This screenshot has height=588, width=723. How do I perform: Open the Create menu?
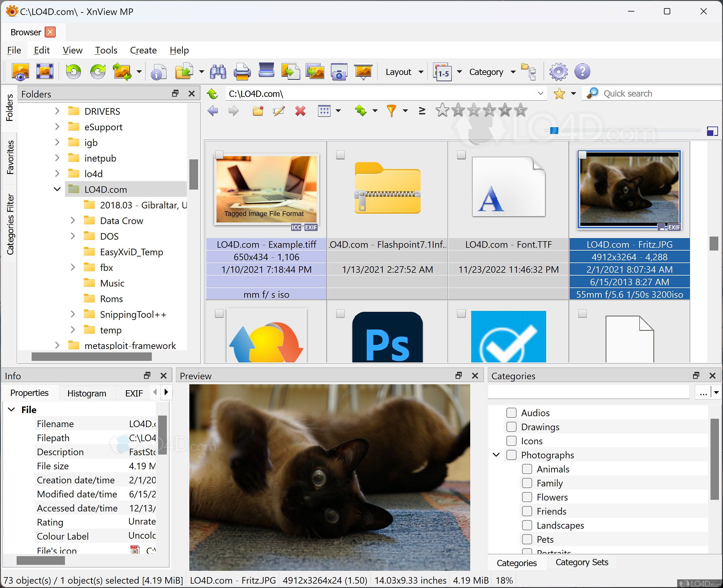click(143, 50)
